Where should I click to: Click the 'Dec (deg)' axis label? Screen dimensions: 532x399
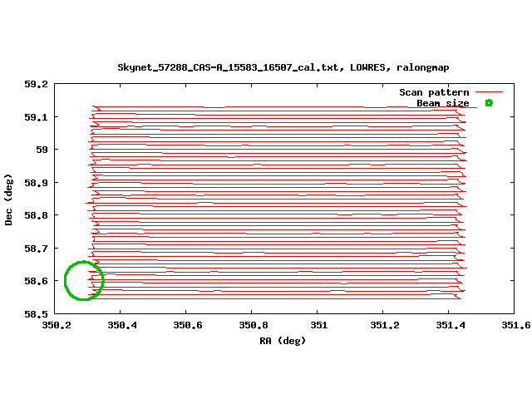tap(8, 199)
